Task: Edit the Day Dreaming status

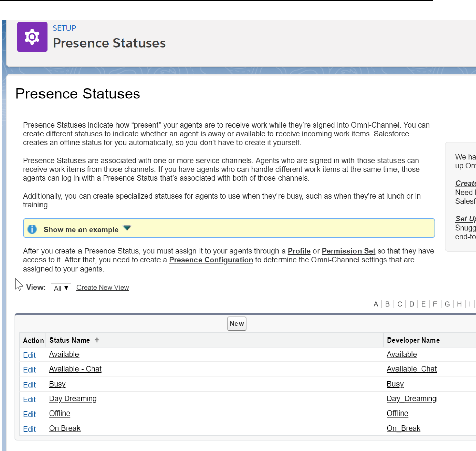Action: 29,399
